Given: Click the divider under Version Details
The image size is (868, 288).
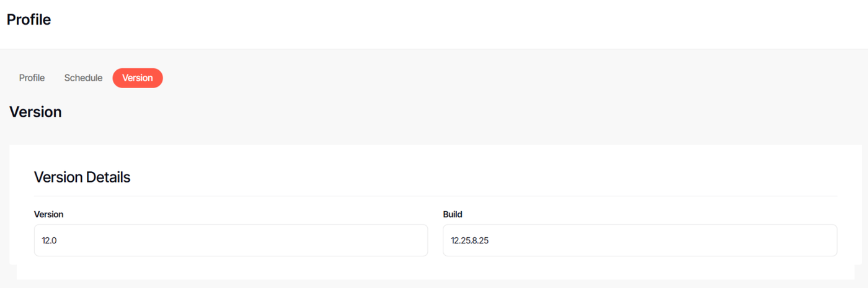Looking at the screenshot, I should tap(434, 196).
